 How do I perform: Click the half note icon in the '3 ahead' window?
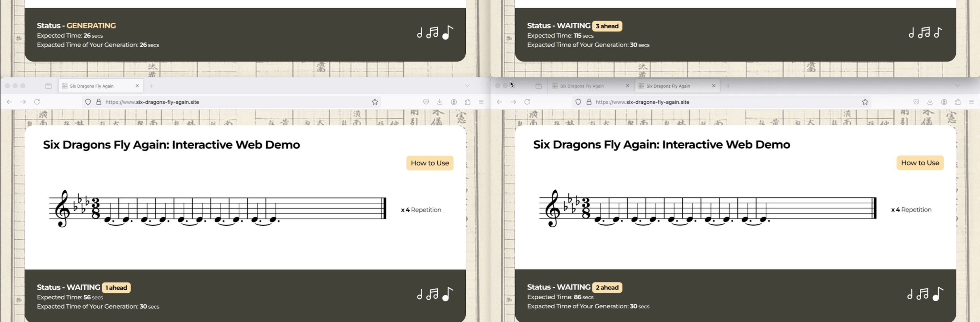coord(911,33)
